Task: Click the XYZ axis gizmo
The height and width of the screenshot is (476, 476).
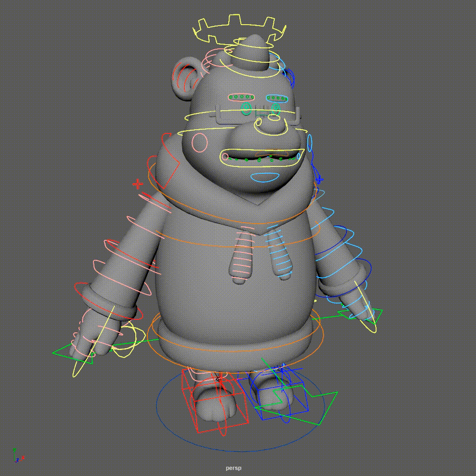Action: click(x=18, y=456)
